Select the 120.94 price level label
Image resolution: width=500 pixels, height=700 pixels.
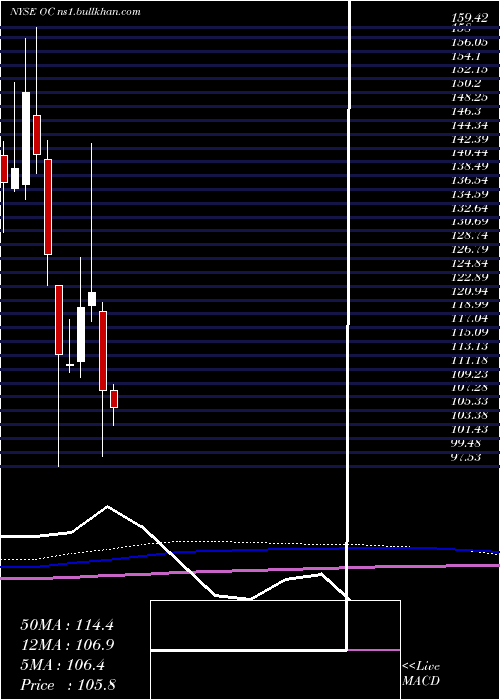(468, 291)
